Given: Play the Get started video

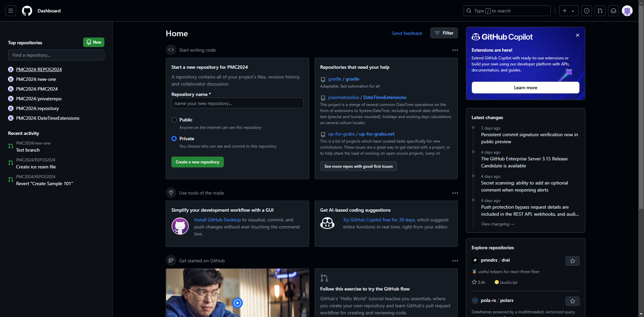Looking at the screenshot, I should 237,303.
